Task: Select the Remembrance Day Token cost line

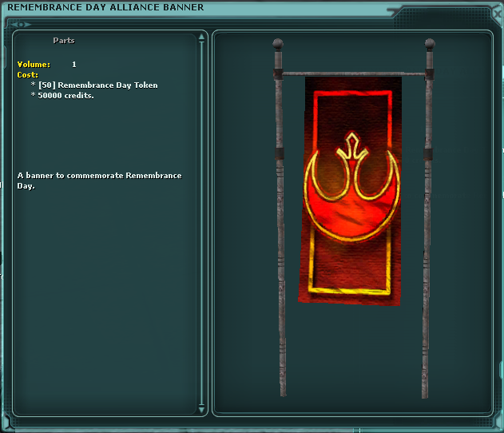Action: click(97, 85)
